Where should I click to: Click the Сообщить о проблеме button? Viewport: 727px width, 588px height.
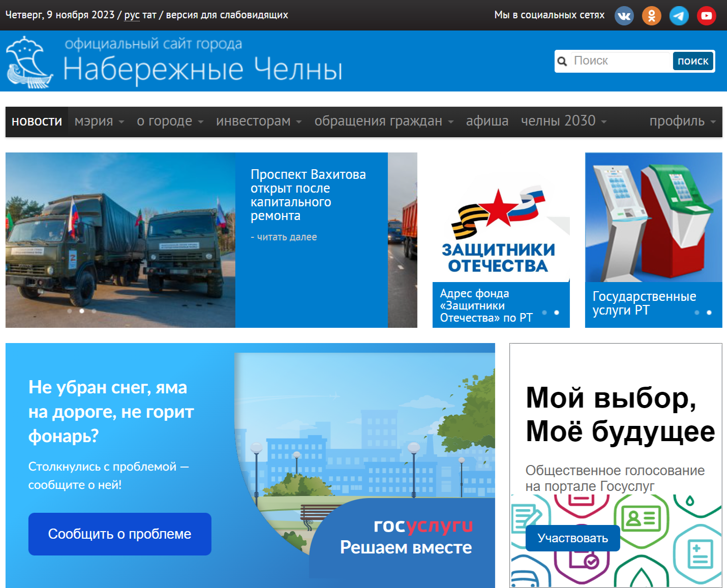click(120, 534)
